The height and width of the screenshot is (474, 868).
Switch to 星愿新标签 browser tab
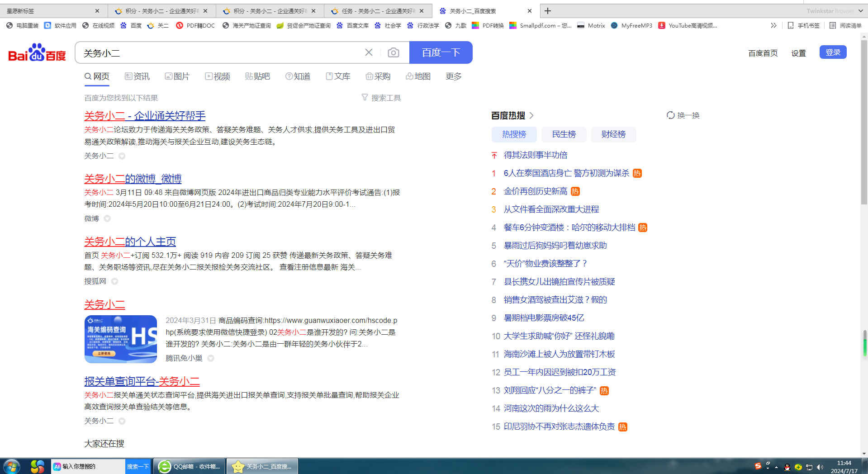pyautogui.click(x=53, y=11)
